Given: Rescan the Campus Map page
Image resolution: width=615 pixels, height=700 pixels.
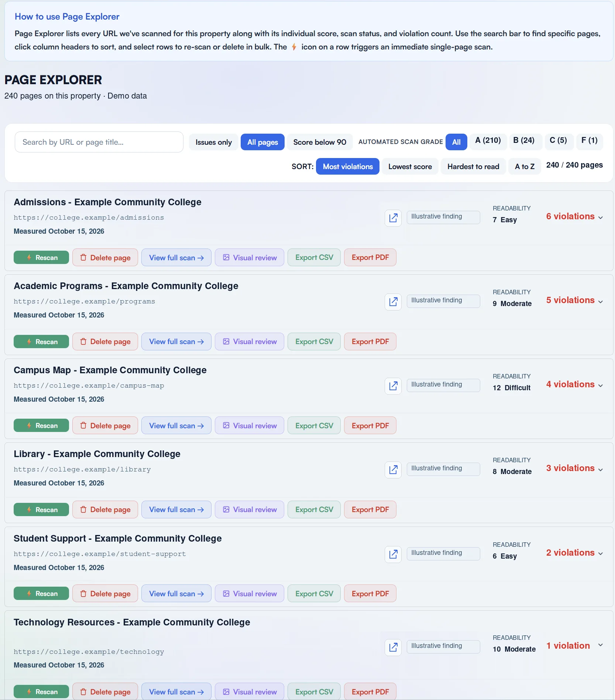Looking at the screenshot, I should (41, 425).
